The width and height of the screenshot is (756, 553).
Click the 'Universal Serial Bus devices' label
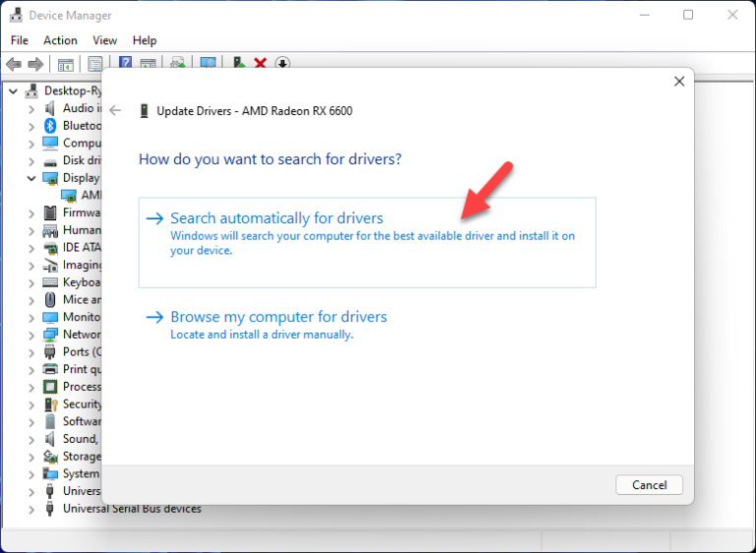click(132, 509)
